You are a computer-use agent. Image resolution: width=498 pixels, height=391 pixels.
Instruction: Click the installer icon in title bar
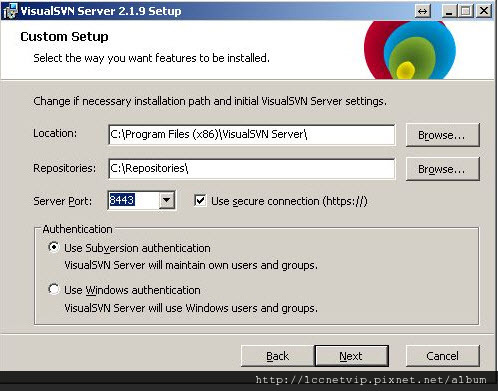tap(10, 11)
